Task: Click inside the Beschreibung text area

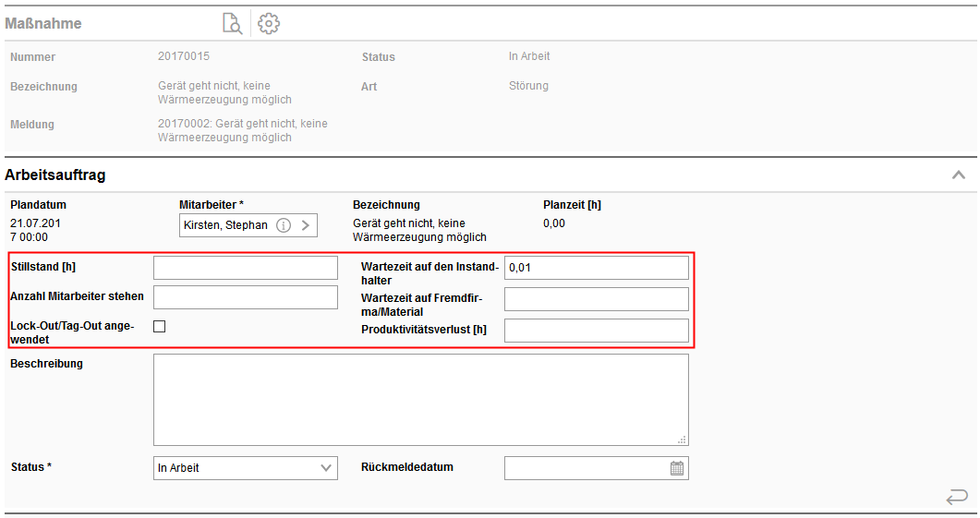Action: pos(420,399)
